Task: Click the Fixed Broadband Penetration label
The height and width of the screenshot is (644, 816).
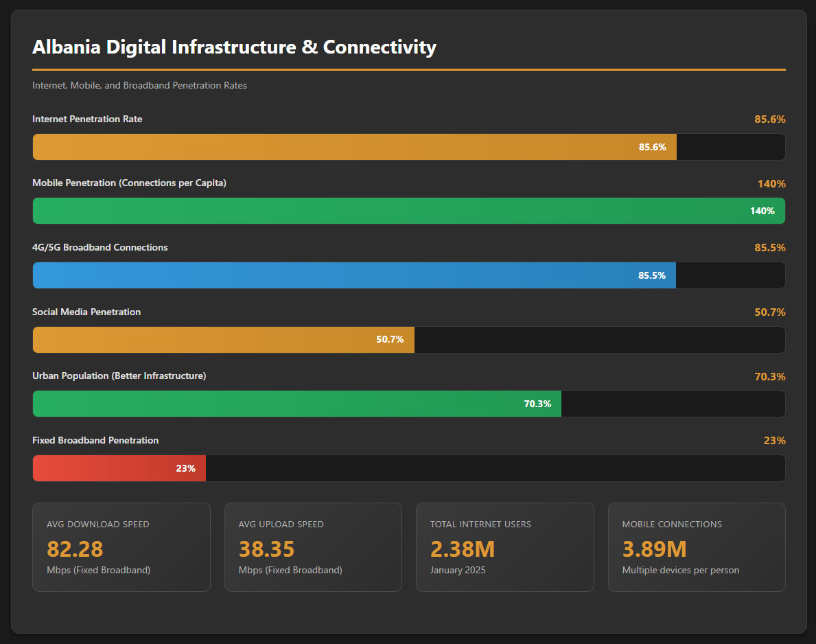Action: (95, 440)
